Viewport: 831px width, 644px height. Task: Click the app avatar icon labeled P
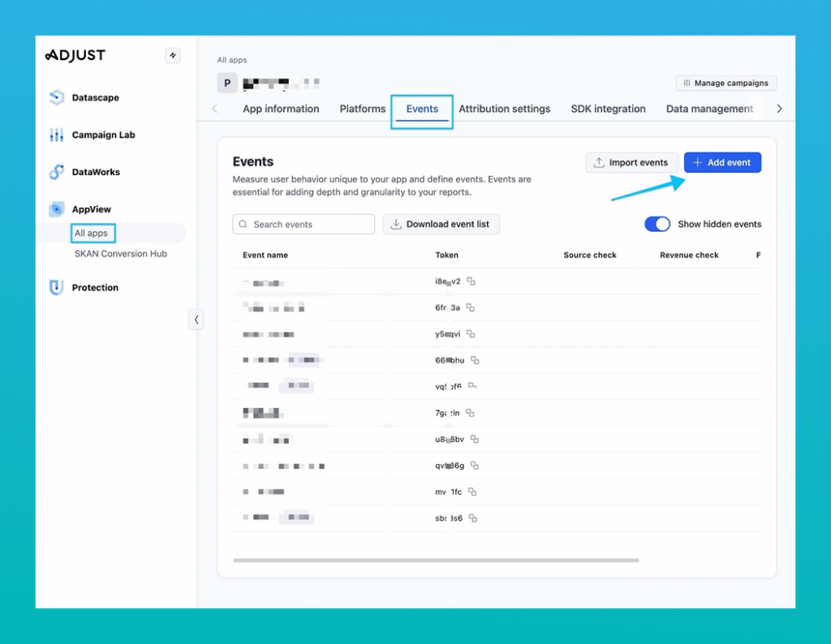[226, 83]
